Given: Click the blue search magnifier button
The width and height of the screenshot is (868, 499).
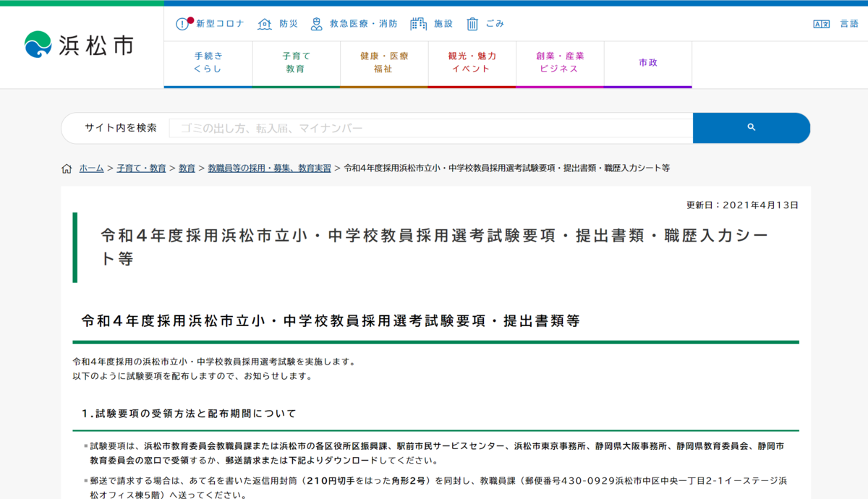Looking at the screenshot, I should point(752,128).
